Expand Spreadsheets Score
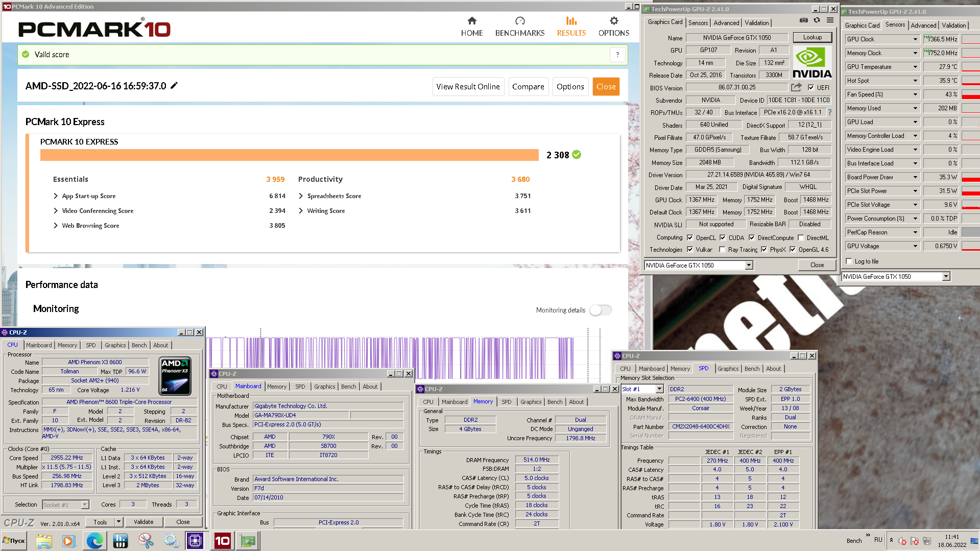Viewport: 980px width, 551px height. (301, 196)
